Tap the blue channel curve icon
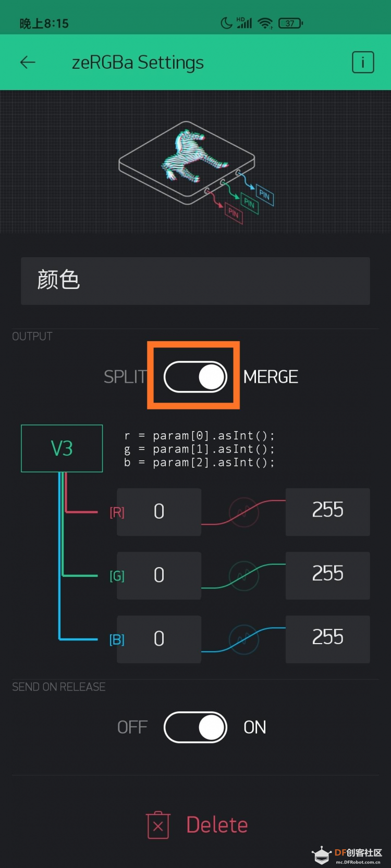This screenshot has width=391, height=868. pyautogui.click(x=243, y=639)
